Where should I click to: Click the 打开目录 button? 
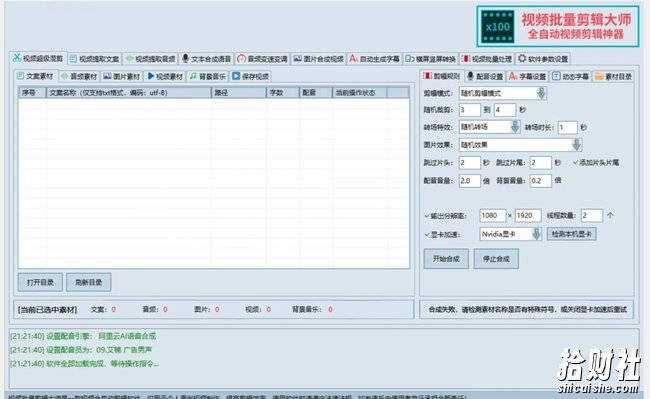click(40, 283)
